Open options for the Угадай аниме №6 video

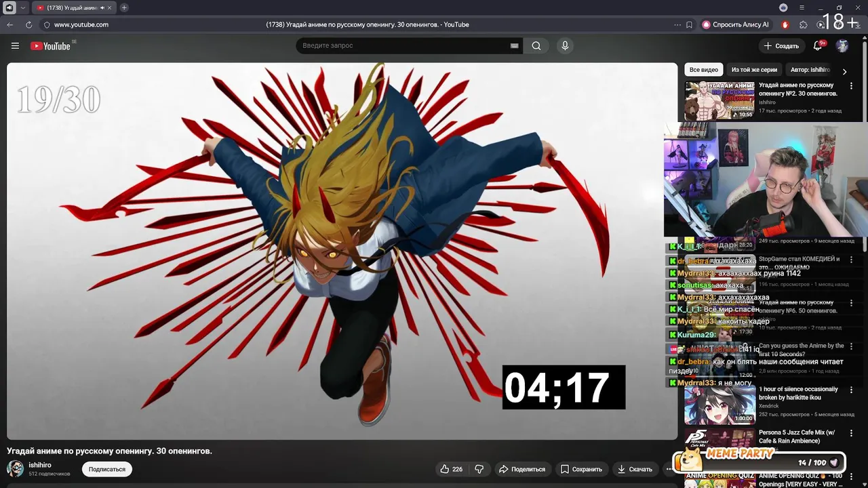pos(851,303)
